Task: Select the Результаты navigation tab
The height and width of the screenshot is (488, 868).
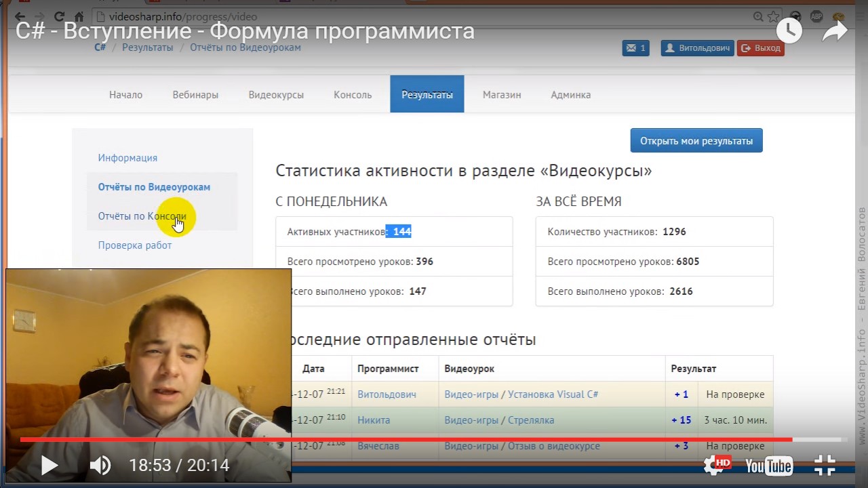Action: tap(427, 94)
